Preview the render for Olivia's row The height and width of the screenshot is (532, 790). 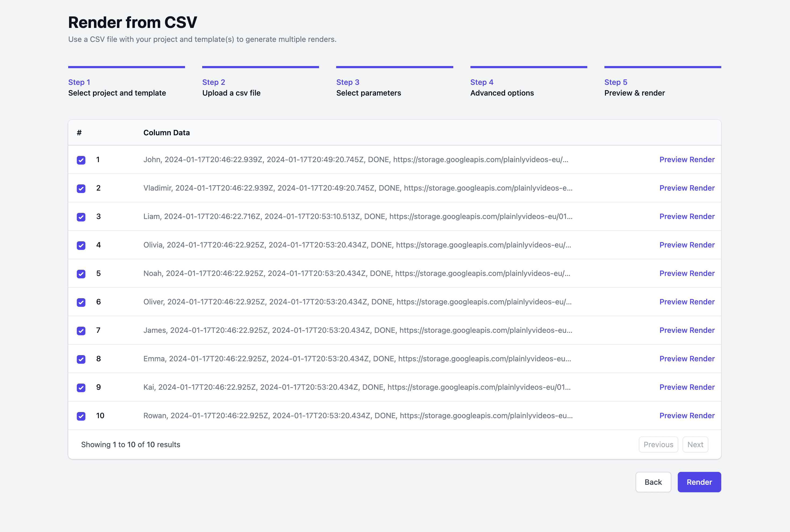pos(687,245)
